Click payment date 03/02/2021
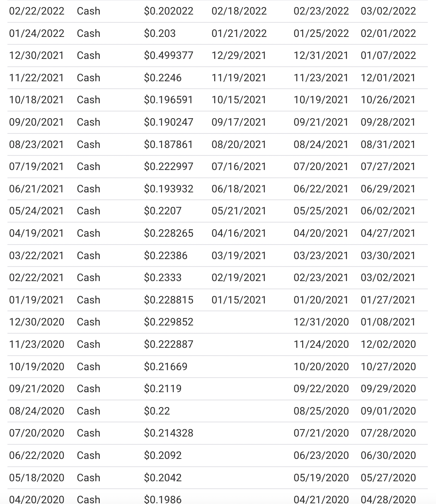 coord(388,277)
